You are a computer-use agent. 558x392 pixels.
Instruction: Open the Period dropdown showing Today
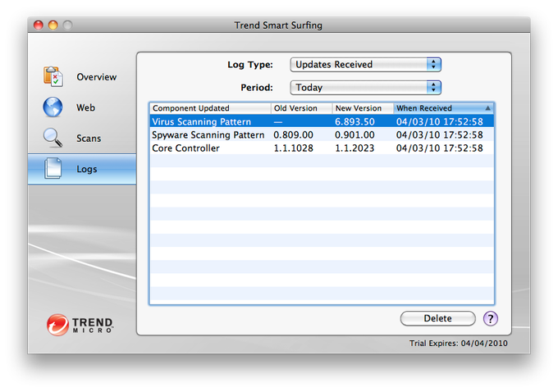click(365, 88)
